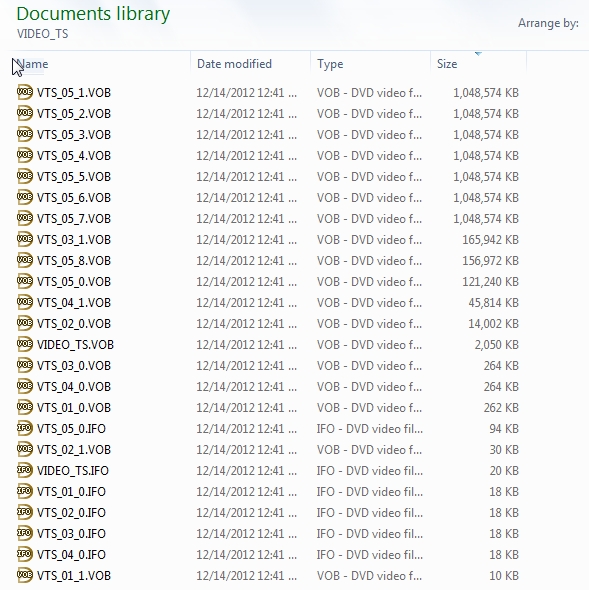Click the sort arrow above Size

478,54
